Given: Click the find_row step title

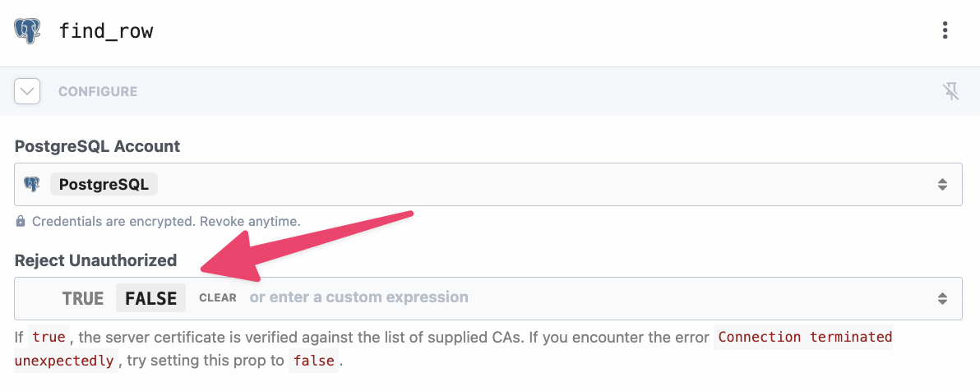Looking at the screenshot, I should [106, 32].
